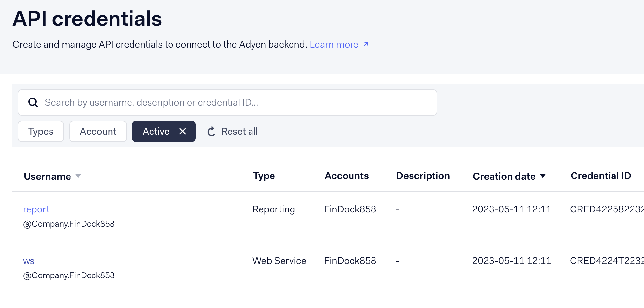Viewport: 644px width, 308px height.
Task: Click the Credential ID column header
Action: click(600, 176)
